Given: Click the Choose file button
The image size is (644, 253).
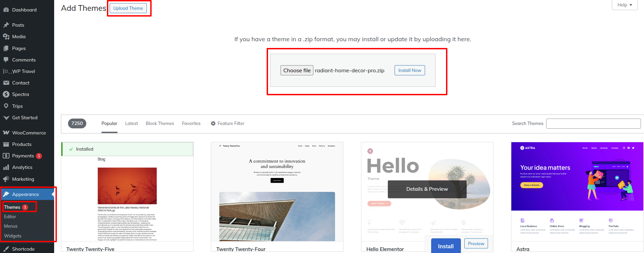Looking at the screenshot, I should click(297, 70).
